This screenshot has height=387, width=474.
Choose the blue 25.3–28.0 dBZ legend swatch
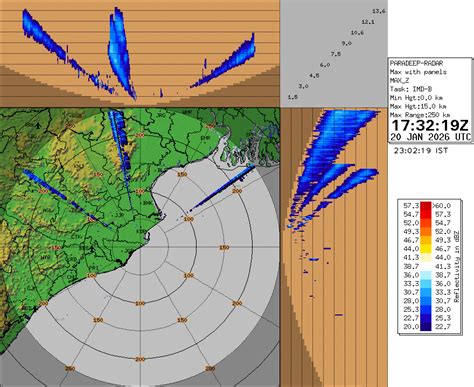point(426,310)
